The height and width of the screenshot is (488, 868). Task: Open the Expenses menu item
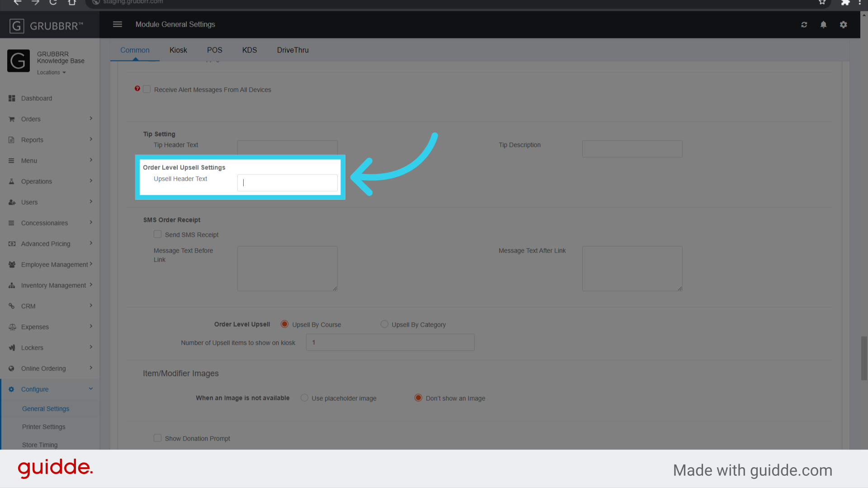pos(35,327)
